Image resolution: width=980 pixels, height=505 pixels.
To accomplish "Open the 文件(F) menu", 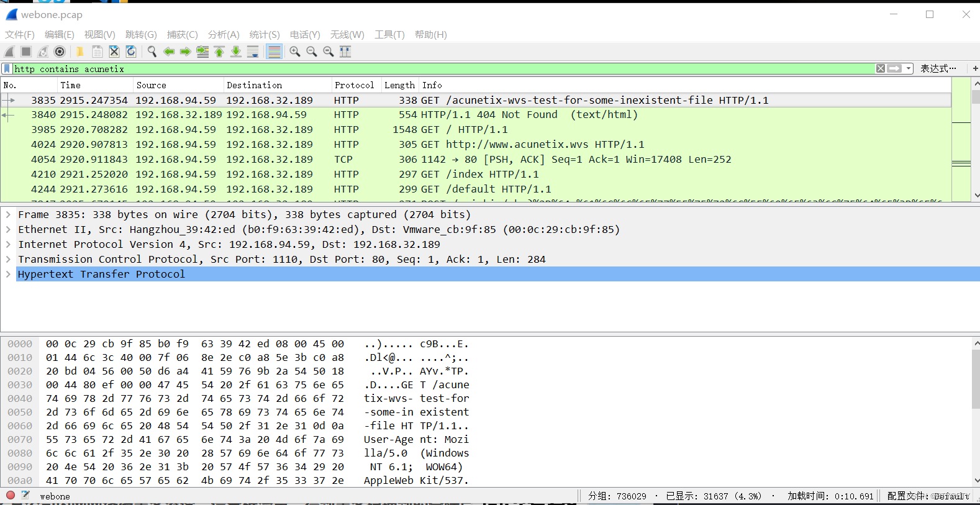I will (x=20, y=35).
